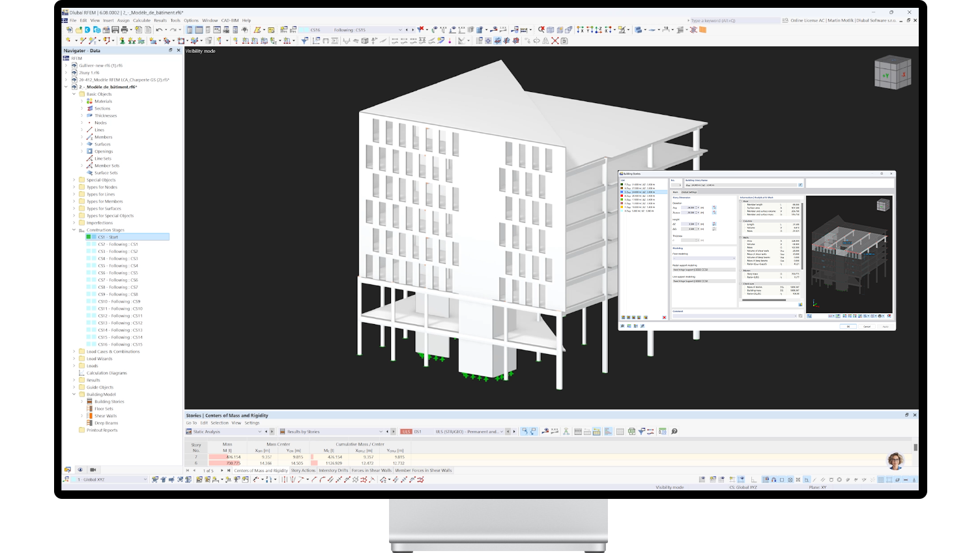This screenshot has height=553, width=980.
Task: Click the Undo icon in the toolbar
Action: pyautogui.click(x=159, y=29)
